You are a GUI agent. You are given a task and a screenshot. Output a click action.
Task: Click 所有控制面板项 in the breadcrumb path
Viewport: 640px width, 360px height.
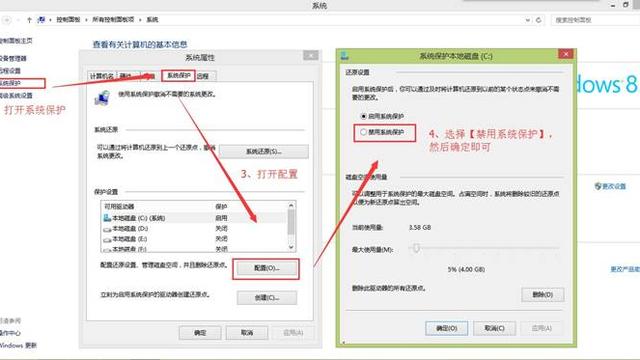113,20
